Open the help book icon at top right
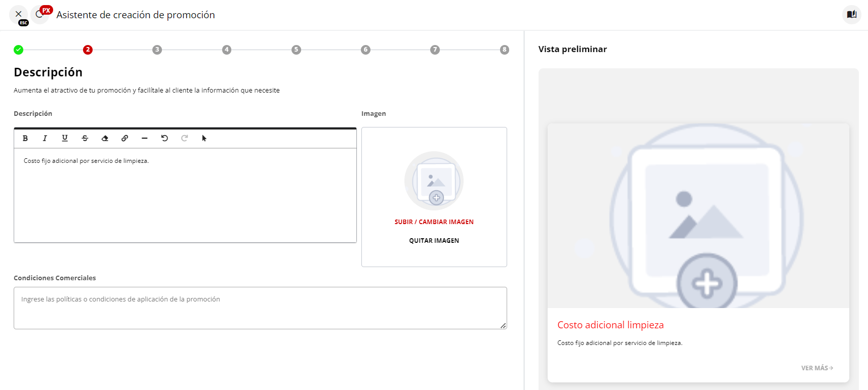 click(x=852, y=15)
